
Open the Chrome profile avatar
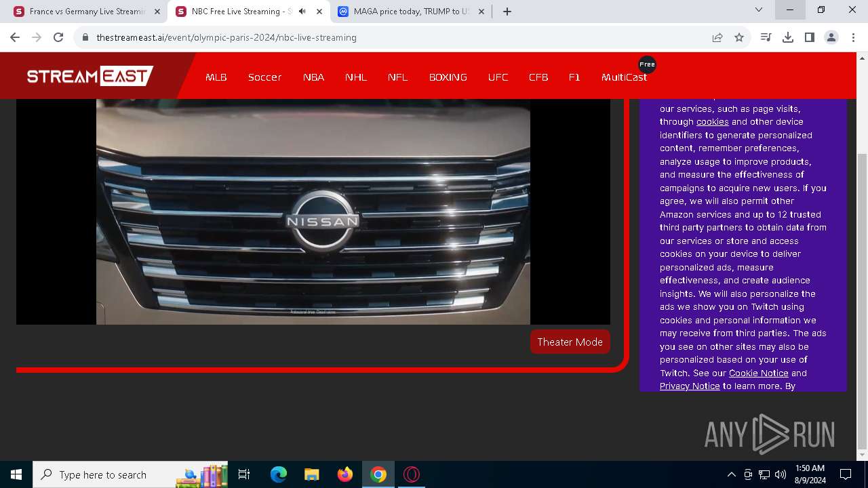click(831, 37)
